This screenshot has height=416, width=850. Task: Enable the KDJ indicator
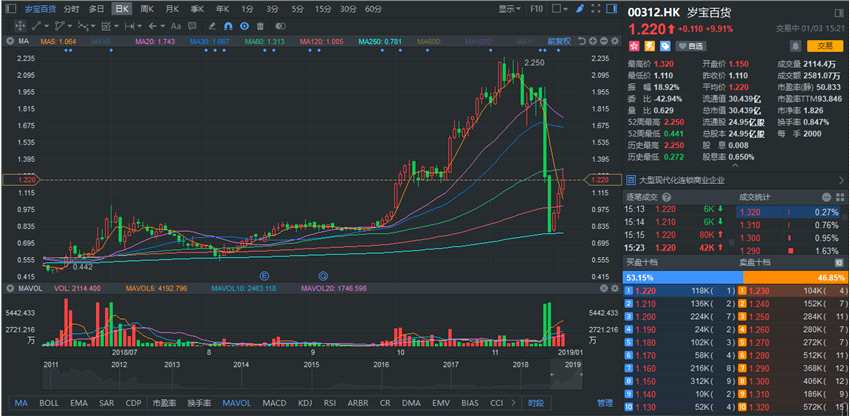[x=305, y=403]
